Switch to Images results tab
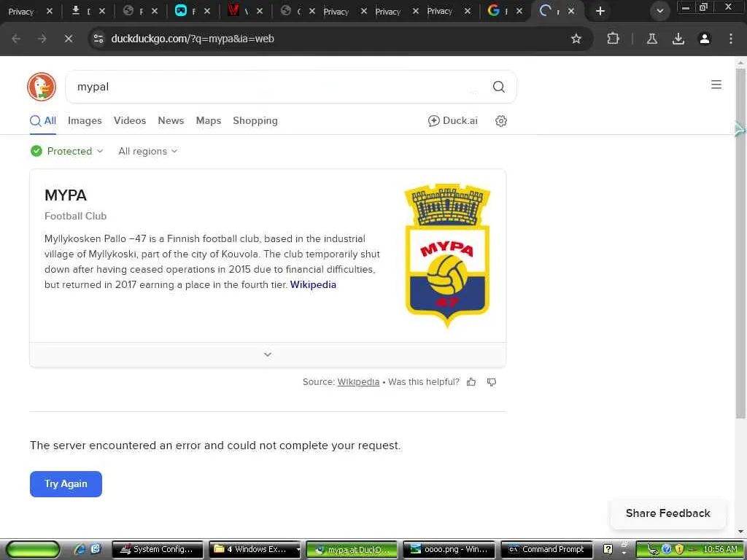This screenshot has width=747, height=560. 85,120
